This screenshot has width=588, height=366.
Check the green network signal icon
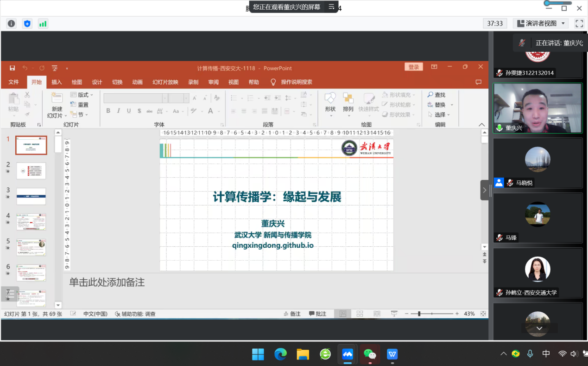43,24
